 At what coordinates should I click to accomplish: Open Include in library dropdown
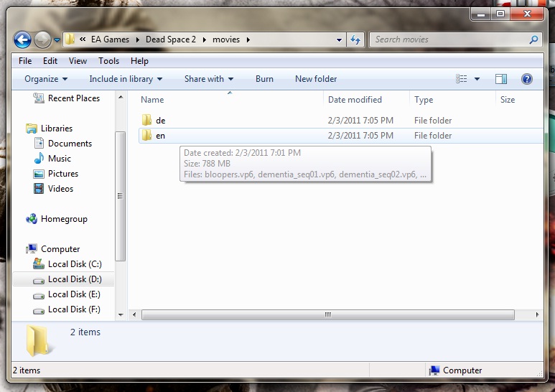(126, 79)
